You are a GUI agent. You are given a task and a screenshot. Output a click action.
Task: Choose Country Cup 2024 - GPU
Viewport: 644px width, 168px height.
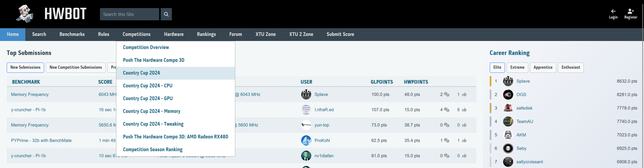175,98
